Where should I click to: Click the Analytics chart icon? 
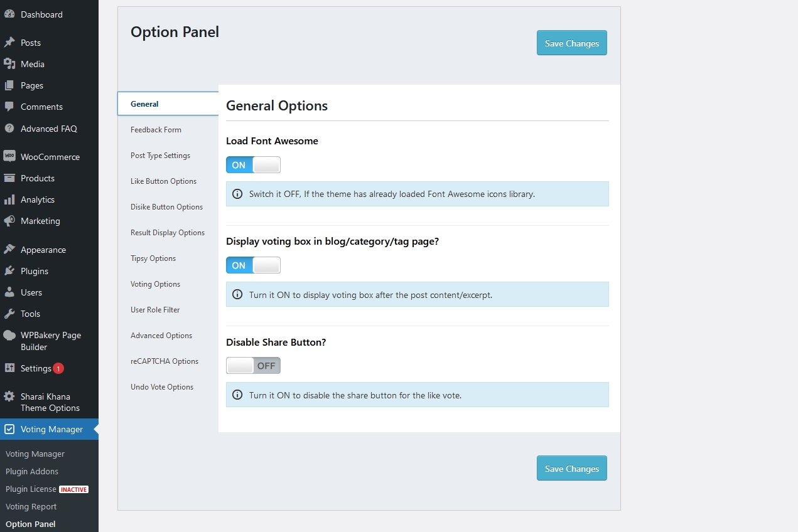click(x=10, y=199)
